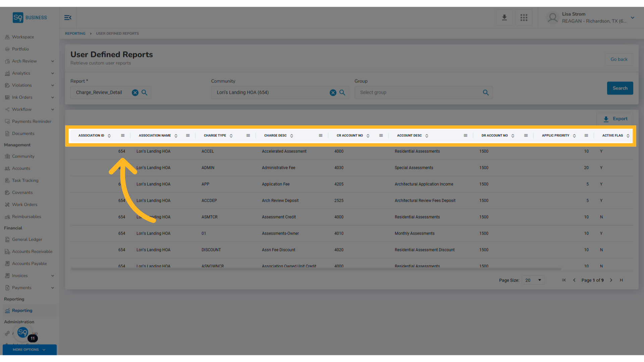The width and height of the screenshot is (644, 362).
Task: Open the Association ID column menu
Action: pyautogui.click(x=123, y=135)
